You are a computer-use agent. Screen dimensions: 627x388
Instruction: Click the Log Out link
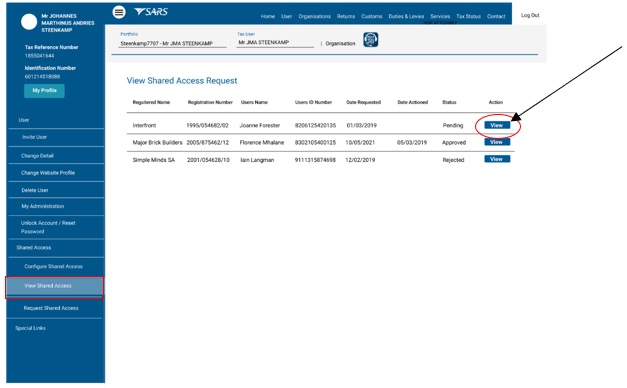coord(530,15)
